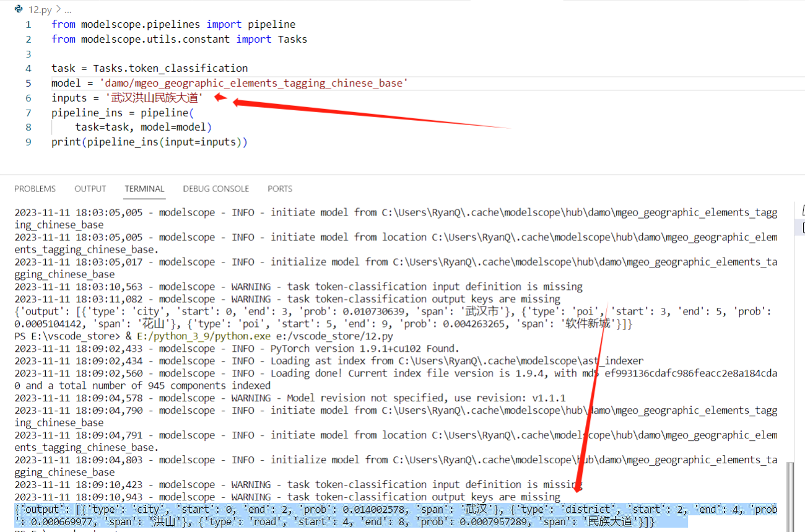The width and height of the screenshot is (805, 532).
Task: Select line number 5 in the gutter
Action: [x=28, y=83]
